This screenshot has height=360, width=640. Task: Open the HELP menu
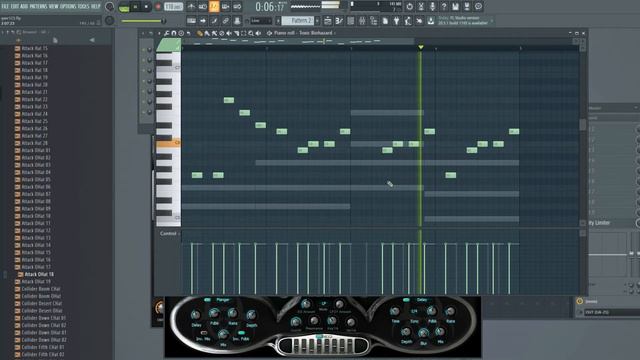[x=95, y=7]
